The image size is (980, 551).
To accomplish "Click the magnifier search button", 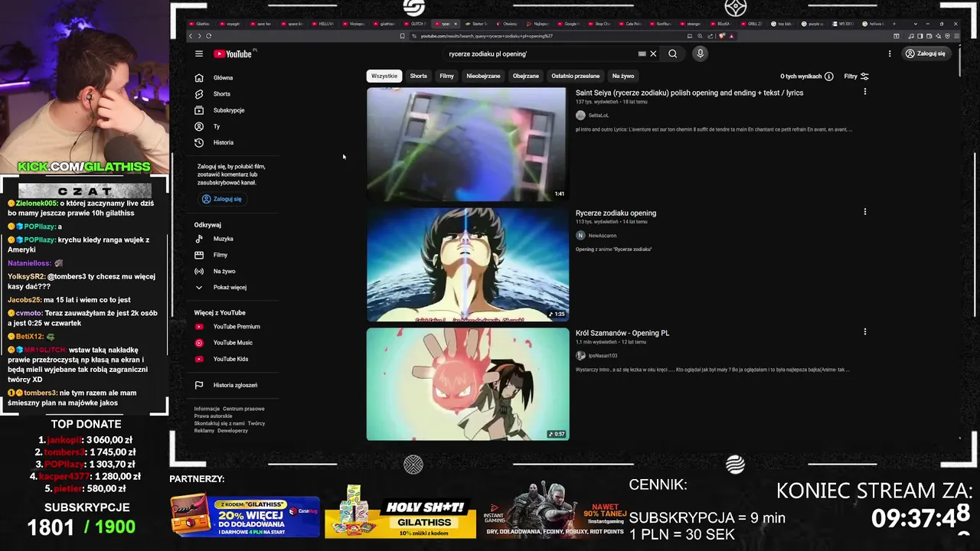I will [x=672, y=54].
